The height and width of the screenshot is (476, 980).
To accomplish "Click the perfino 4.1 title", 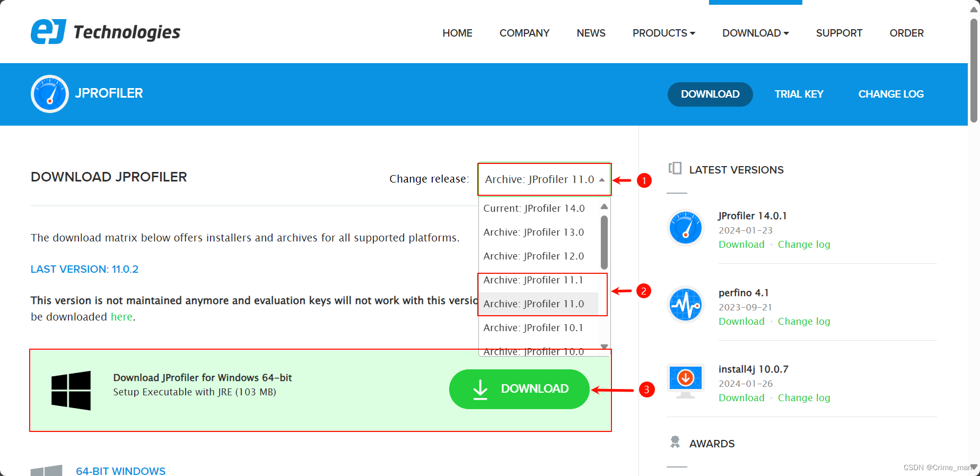I will point(743,293).
